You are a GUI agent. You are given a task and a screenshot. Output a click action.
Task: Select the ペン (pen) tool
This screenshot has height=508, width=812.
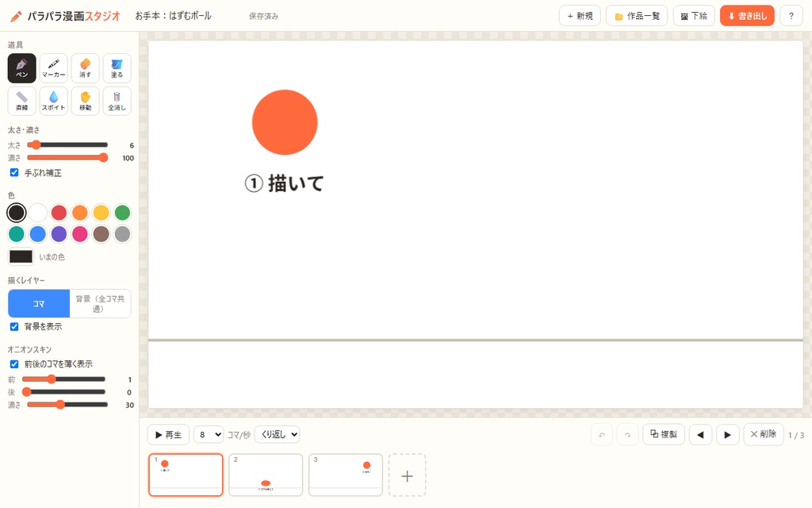21,68
